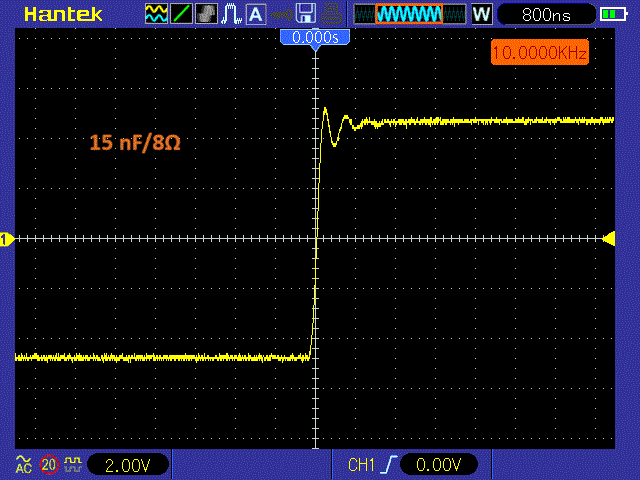Select the gray persistence display icon
The height and width of the screenshot is (480, 640).
[x=206, y=14]
